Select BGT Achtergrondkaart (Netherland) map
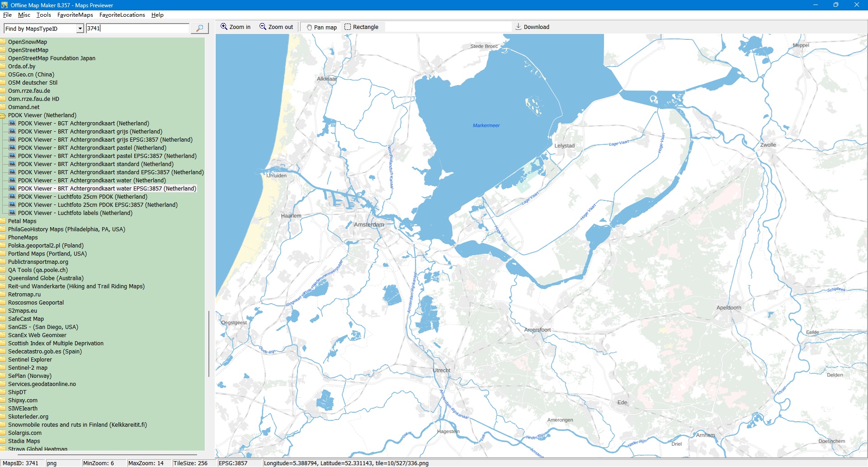This screenshot has width=868, height=467. 83,124
